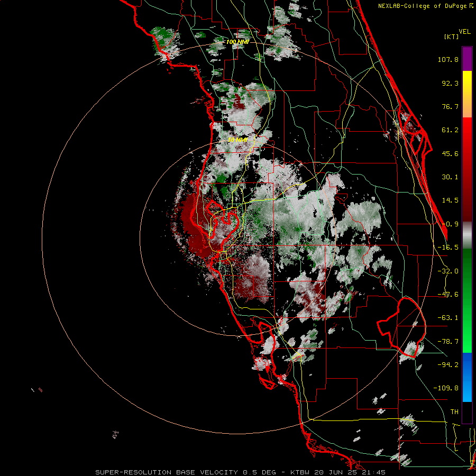Click the -47.6 velocity scale value
This screenshot has height=476, width=476.
pos(448,295)
